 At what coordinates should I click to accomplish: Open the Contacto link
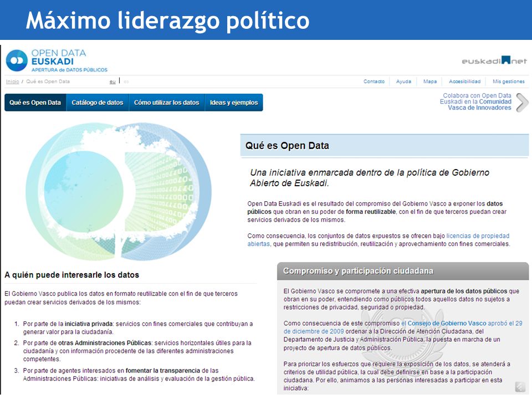[374, 81]
